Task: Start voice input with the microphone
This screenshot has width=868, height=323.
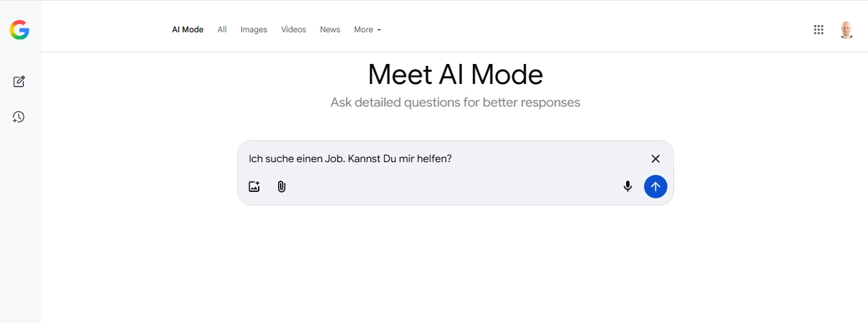Action: [627, 187]
